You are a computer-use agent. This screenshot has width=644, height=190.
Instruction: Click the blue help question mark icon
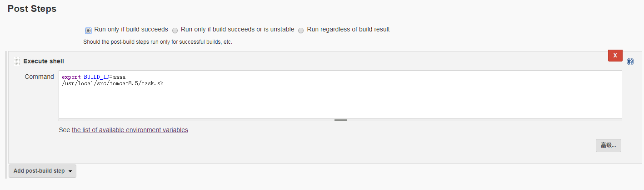630,62
